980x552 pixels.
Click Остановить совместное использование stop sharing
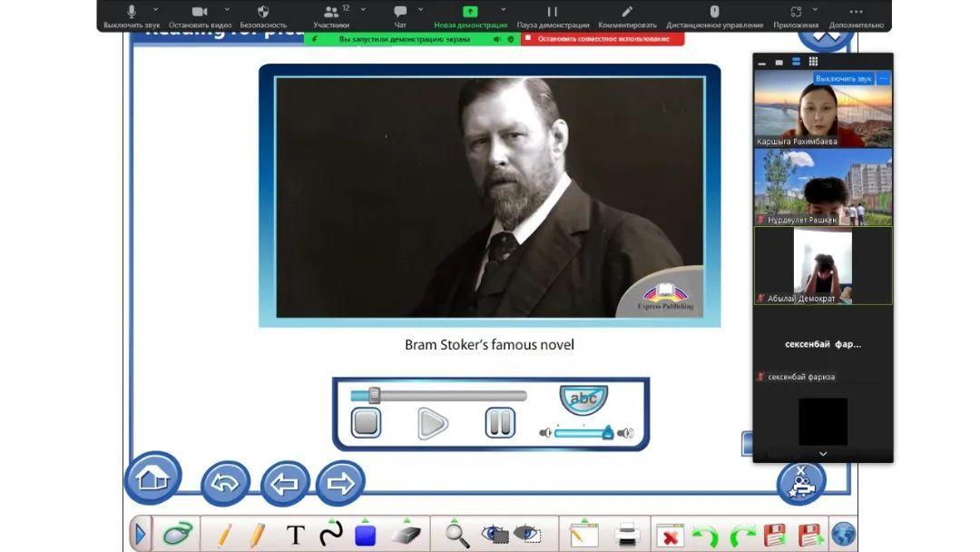tap(603, 39)
